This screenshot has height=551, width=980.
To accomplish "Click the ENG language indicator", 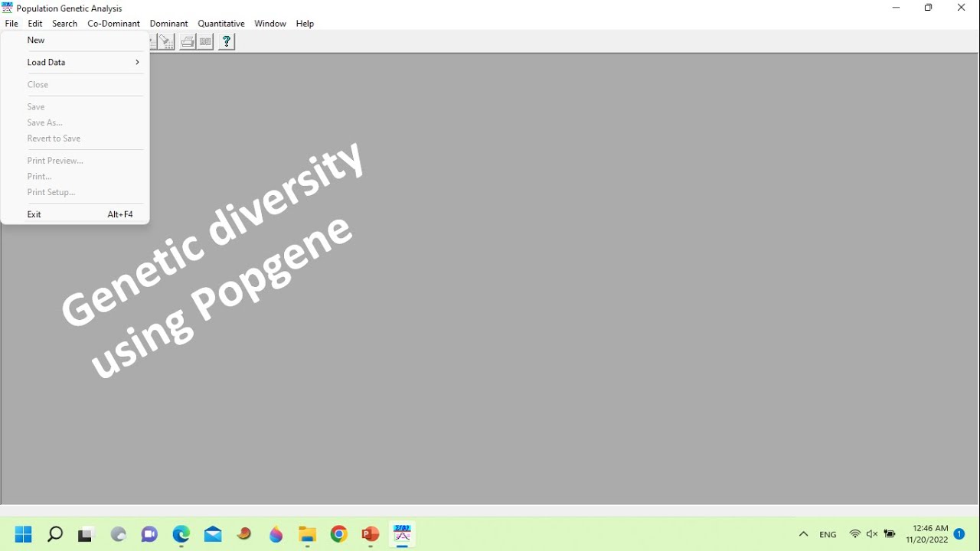I will (828, 534).
